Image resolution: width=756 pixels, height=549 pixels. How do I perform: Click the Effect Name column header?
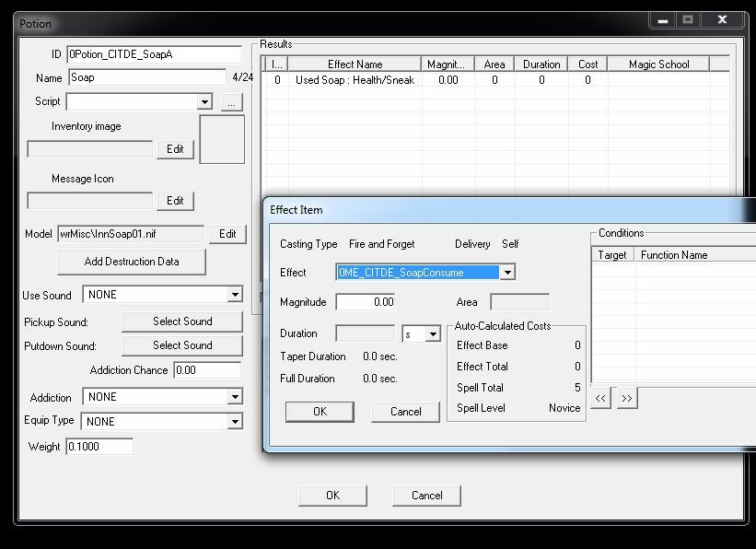[355, 64]
